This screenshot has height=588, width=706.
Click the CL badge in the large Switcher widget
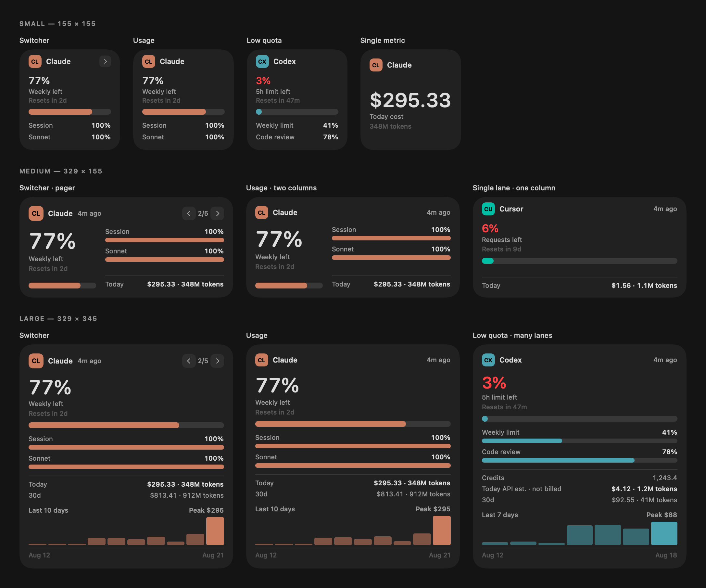(36, 361)
